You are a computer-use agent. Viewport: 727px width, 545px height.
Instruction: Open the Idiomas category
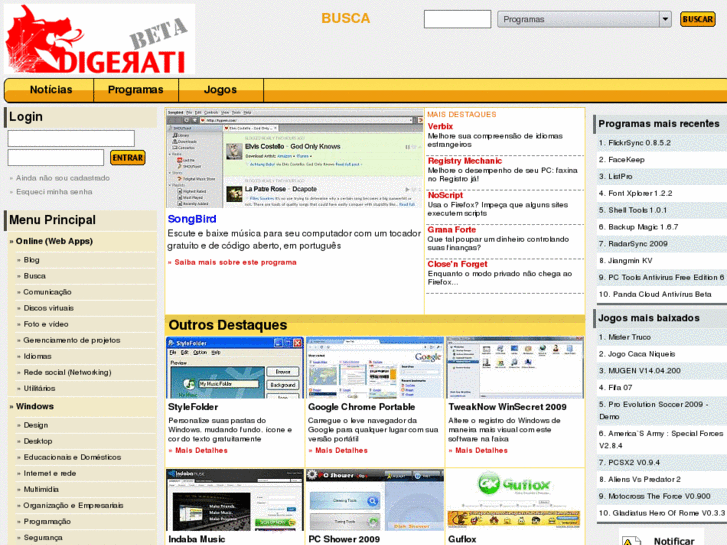click(x=38, y=356)
